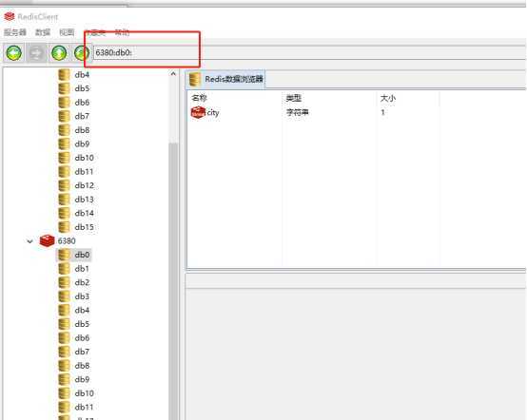Select db4 in the upper server's list
Image resolution: width=527 pixels, height=420 pixels.
[82, 74]
